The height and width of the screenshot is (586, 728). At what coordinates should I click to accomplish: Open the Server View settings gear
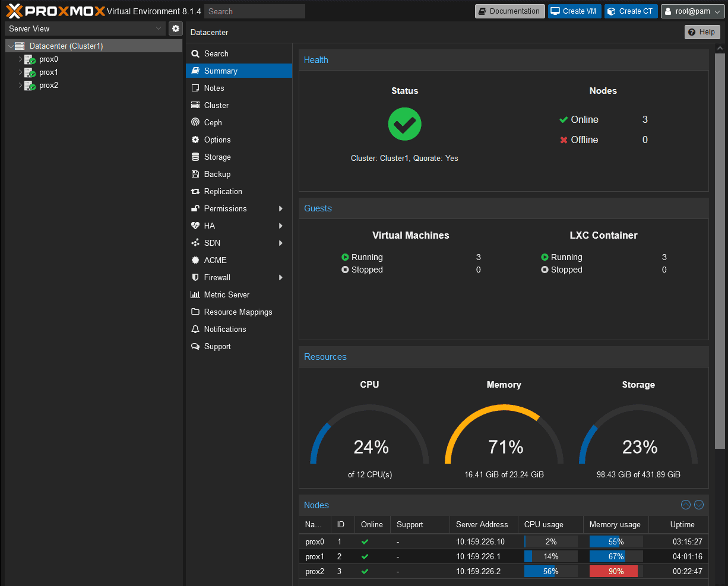coord(176,28)
